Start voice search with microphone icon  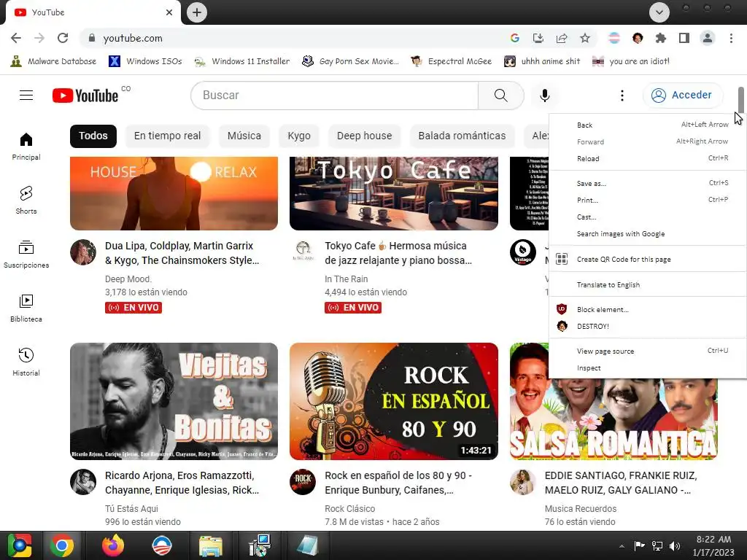click(544, 96)
